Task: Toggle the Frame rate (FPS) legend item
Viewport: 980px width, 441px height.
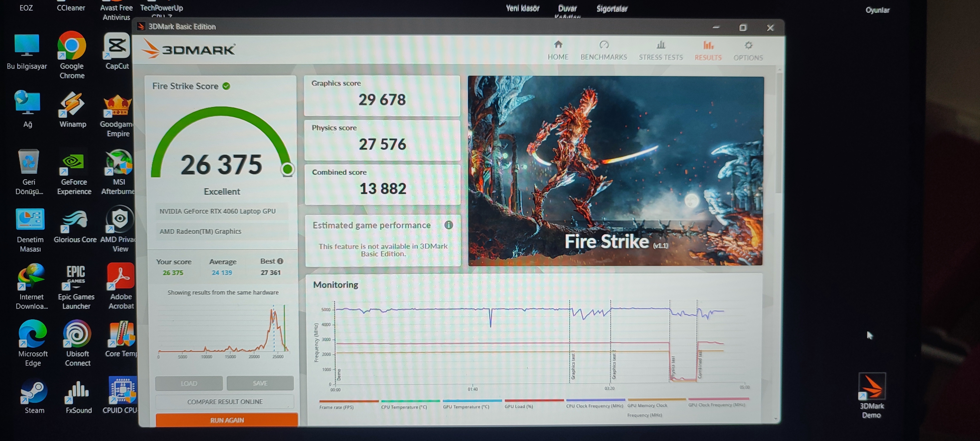Action: pos(336,407)
